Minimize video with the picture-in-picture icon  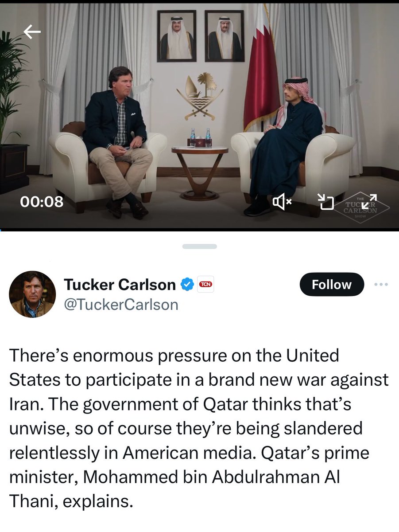coord(326,202)
